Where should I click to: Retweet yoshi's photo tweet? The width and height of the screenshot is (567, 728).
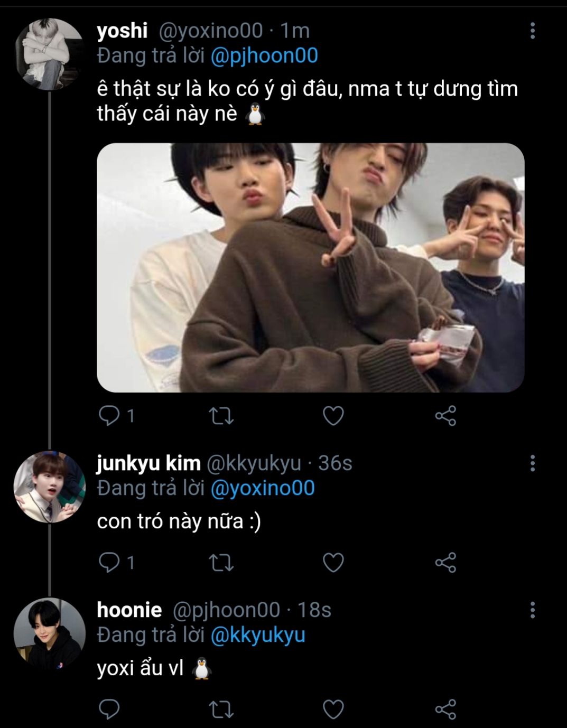[221, 416]
